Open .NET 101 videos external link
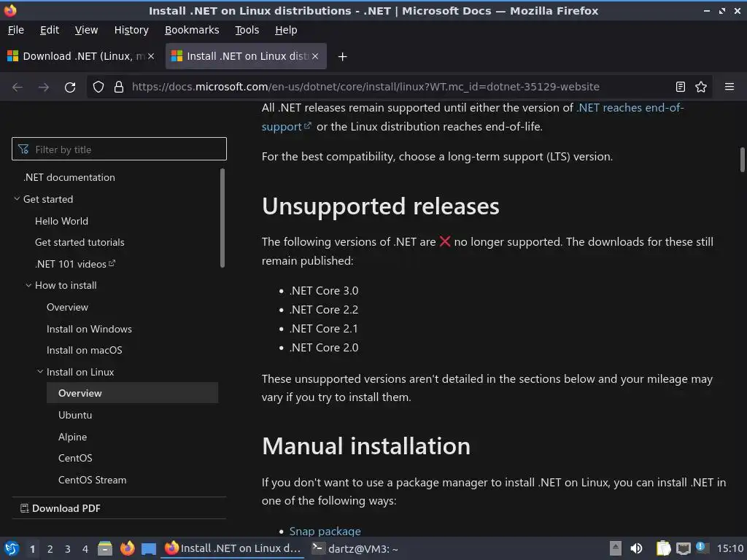 pyautogui.click(x=75, y=264)
